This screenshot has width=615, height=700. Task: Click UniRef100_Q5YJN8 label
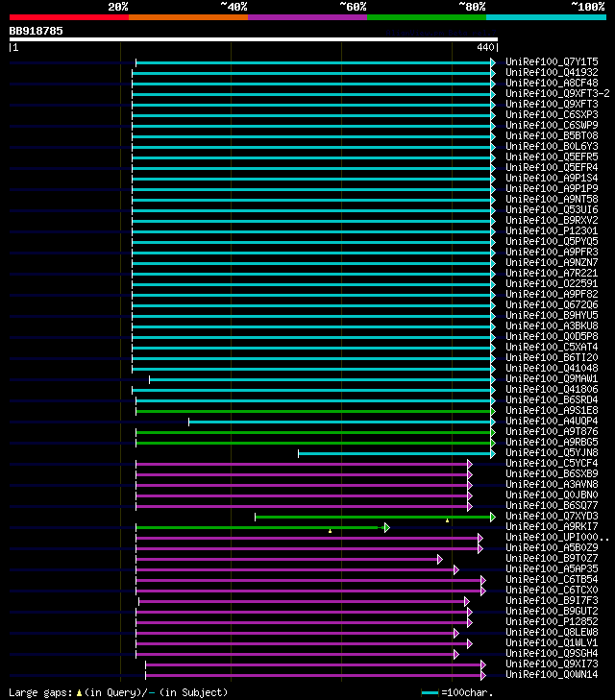coord(552,452)
